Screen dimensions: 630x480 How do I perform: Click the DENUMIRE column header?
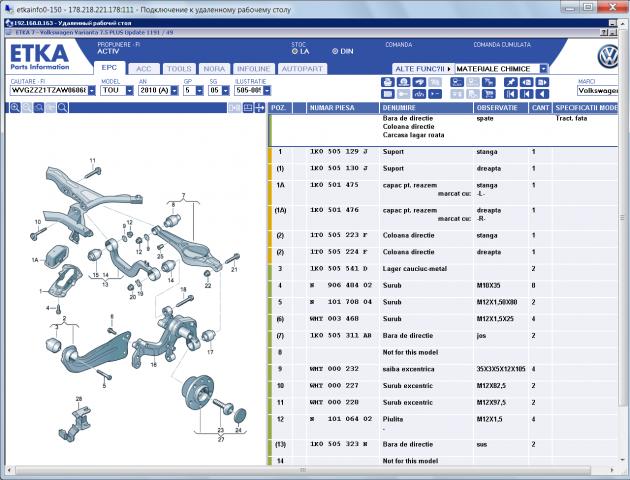tap(426, 108)
